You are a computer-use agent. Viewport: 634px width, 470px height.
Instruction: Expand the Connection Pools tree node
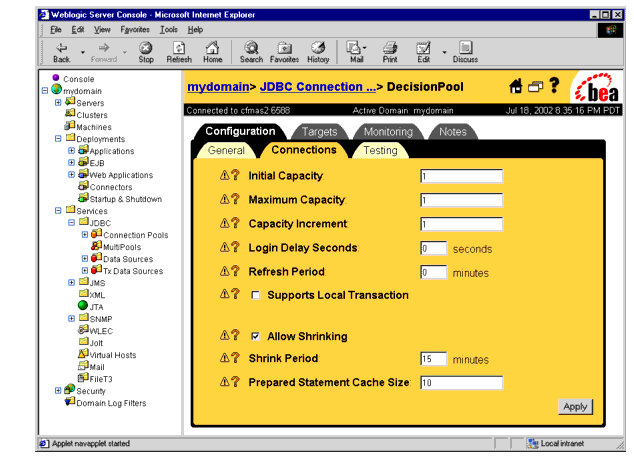point(85,235)
